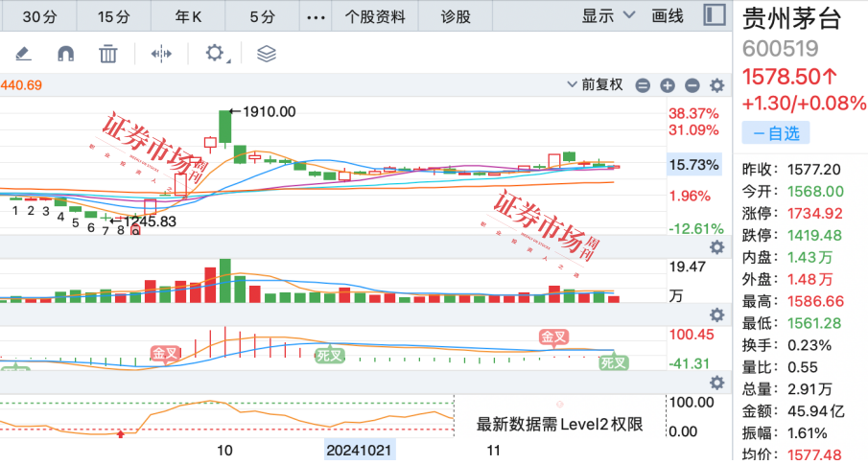Click 跌停 value 1419.48
The height and width of the screenshot is (465, 868).
(x=814, y=235)
